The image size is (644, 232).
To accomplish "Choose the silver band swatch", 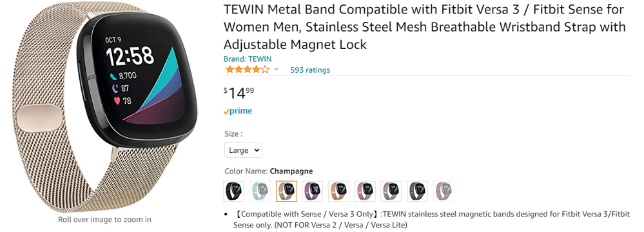I will point(391,191).
